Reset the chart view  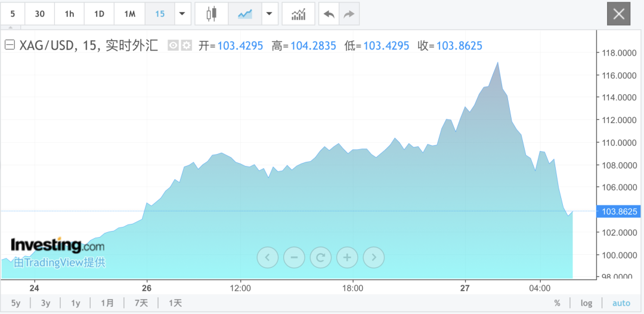(321, 257)
